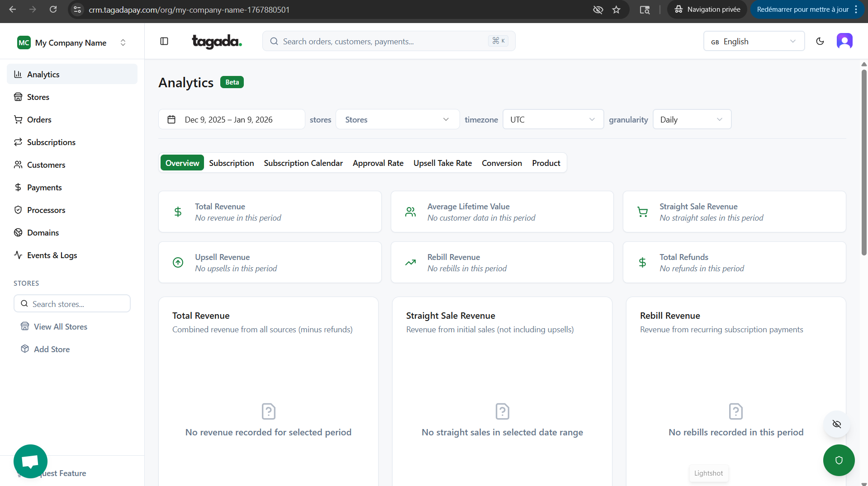Switch to dark mode using moon icon

(820, 41)
